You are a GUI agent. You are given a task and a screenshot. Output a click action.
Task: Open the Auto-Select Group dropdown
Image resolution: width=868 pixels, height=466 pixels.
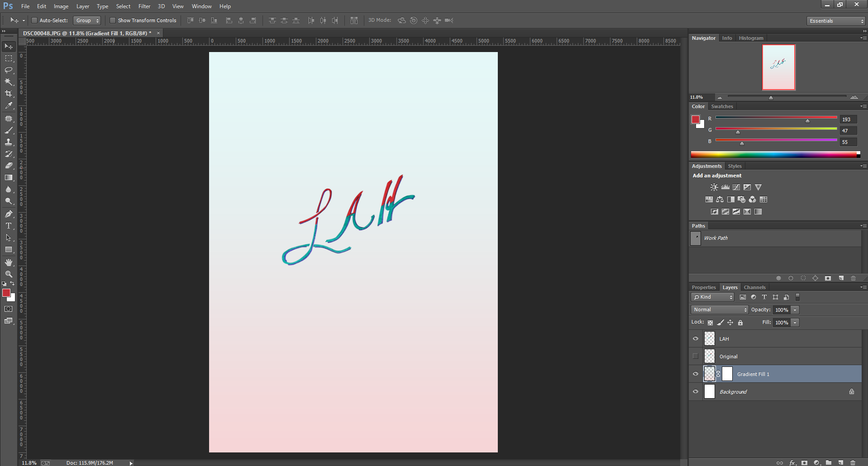pos(87,20)
